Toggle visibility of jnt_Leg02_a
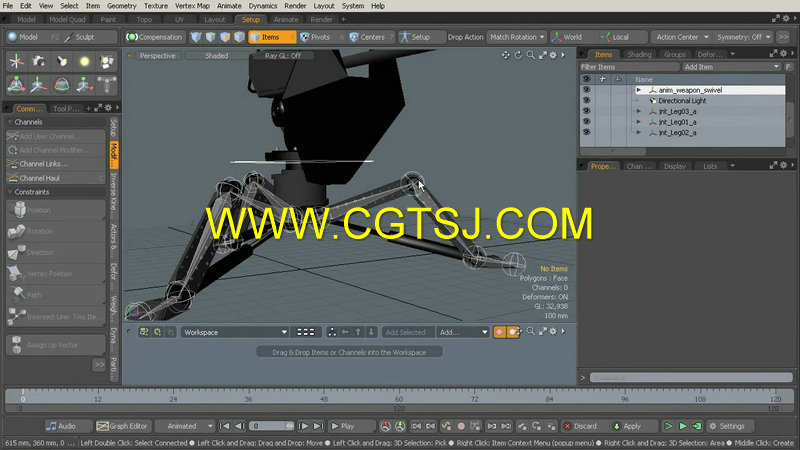 coord(586,133)
